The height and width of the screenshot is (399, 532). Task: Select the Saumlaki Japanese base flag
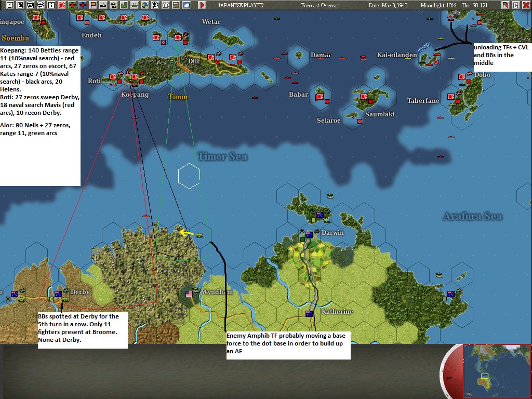tap(364, 97)
